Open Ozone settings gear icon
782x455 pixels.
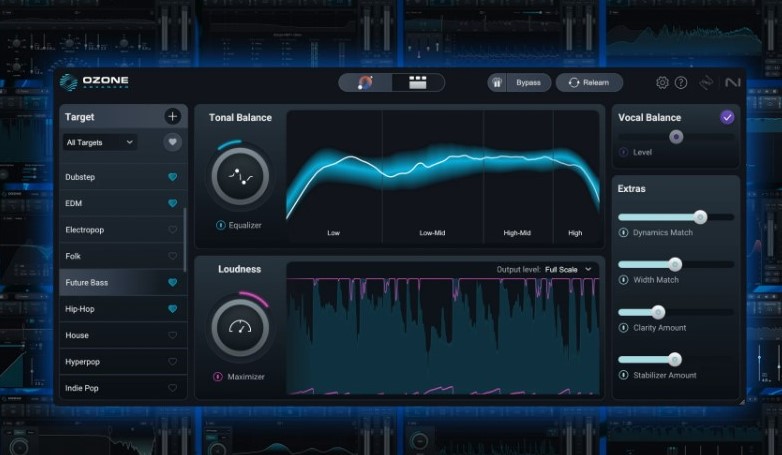tap(662, 83)
